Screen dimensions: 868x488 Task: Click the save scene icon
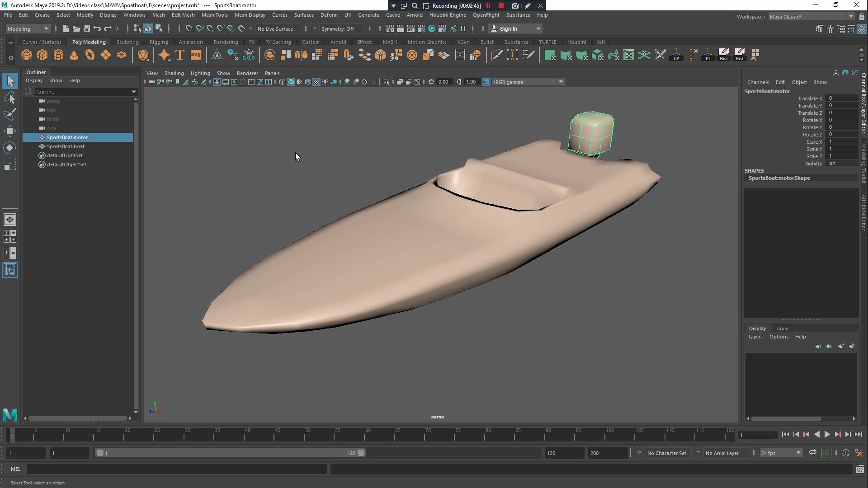(86, 28)
